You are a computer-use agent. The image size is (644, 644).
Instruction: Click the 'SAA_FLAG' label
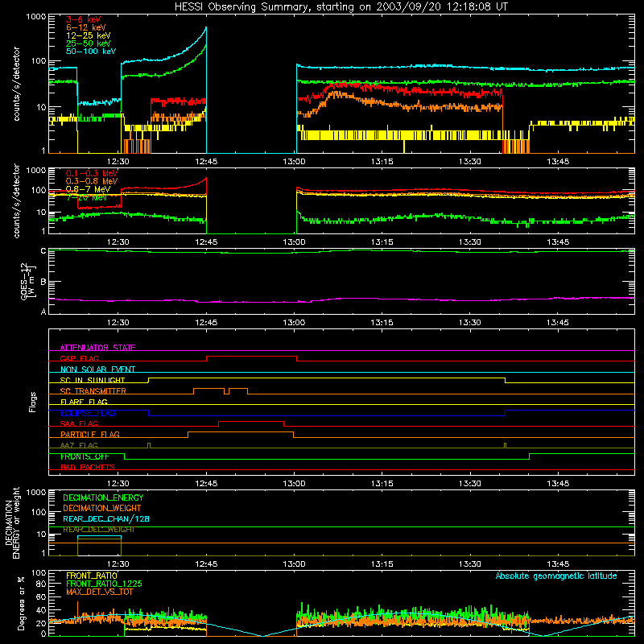point(79,423)
